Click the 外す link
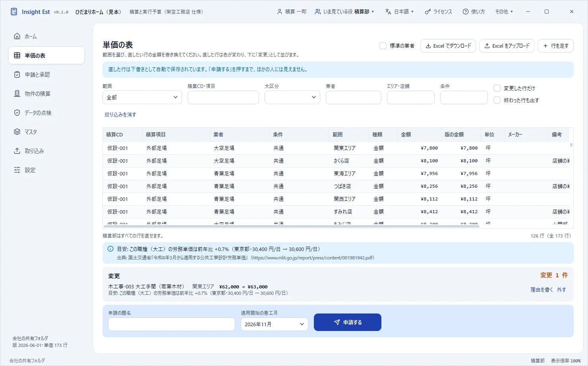 (x=561, y=290)
